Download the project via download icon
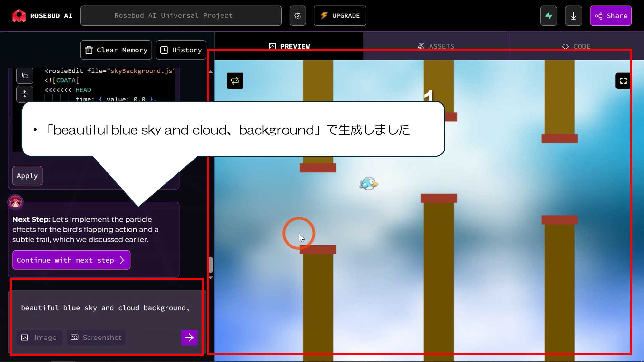Viewport: 644px width, 362px height. point(573,16)
